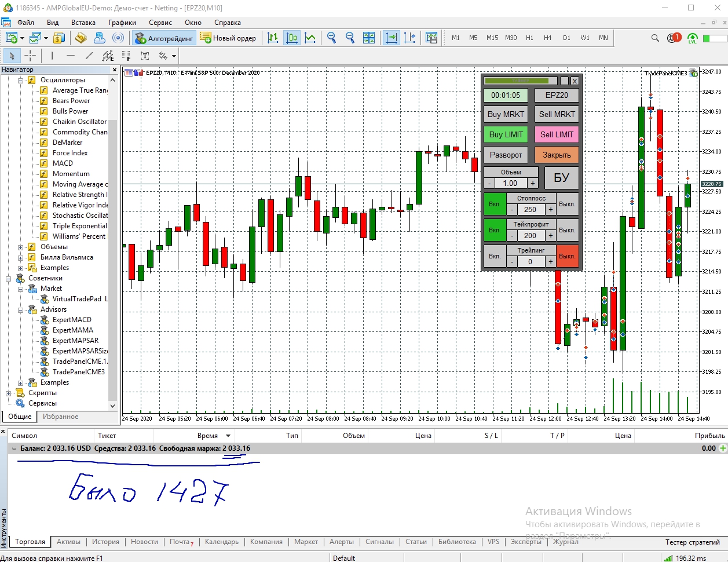
Task: Switch to bar chart view
Action: [x=273, y=38]
